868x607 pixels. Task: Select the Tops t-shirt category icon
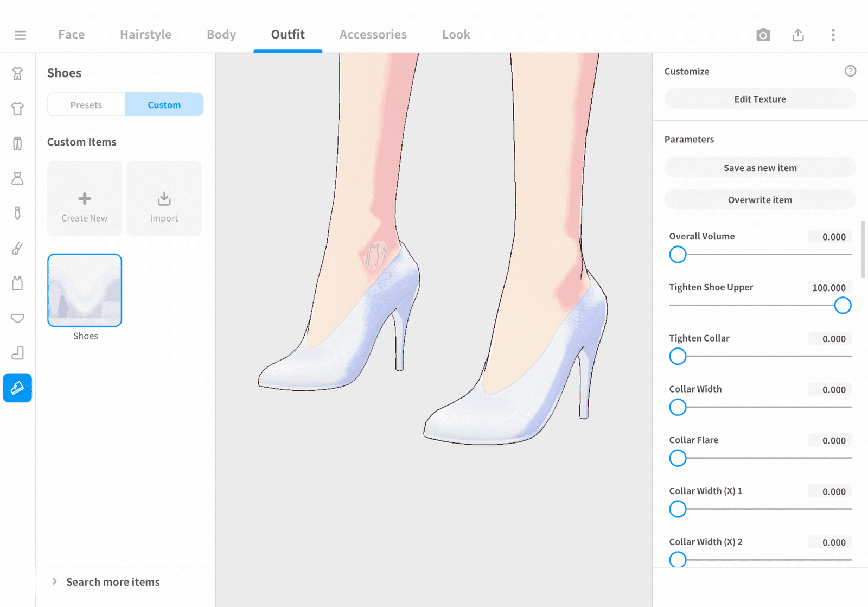(17, 109)
